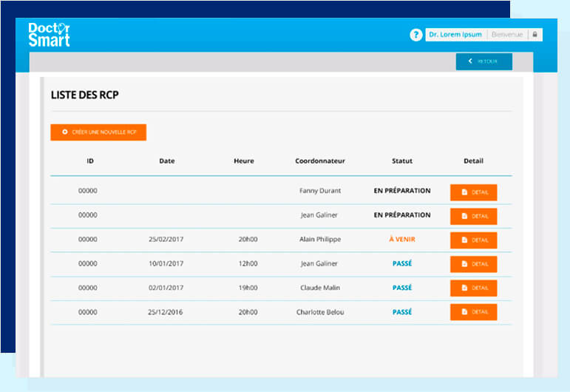
Task: Open Detail for Claude Malin's RCP
Action: 473,288
